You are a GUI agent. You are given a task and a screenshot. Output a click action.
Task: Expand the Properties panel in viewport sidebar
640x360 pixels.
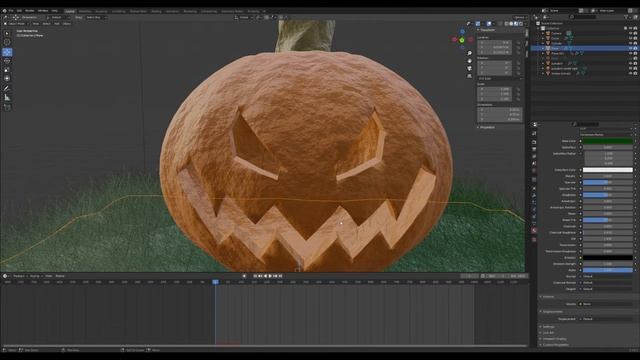pyautogui.click(x=486, y=127)
